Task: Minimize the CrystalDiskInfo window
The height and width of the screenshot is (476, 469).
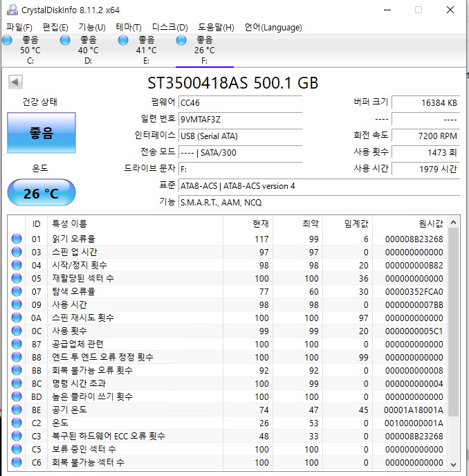Action: coord(387,10)
